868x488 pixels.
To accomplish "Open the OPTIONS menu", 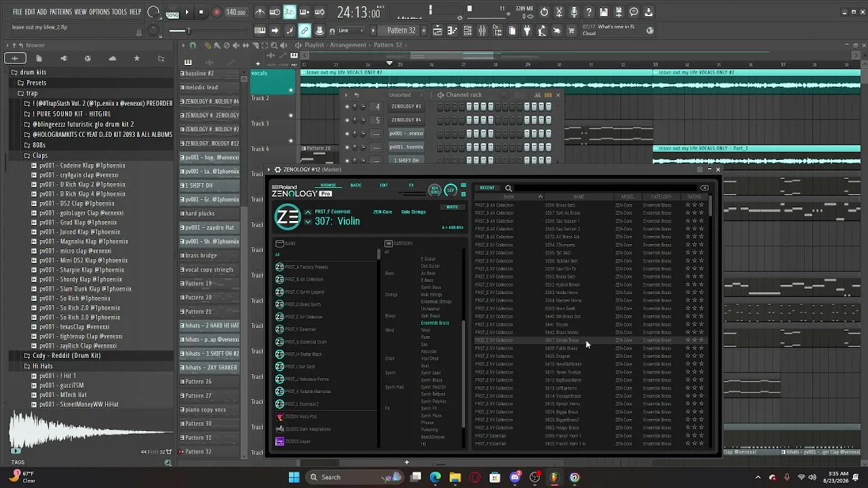I will 99,12.
